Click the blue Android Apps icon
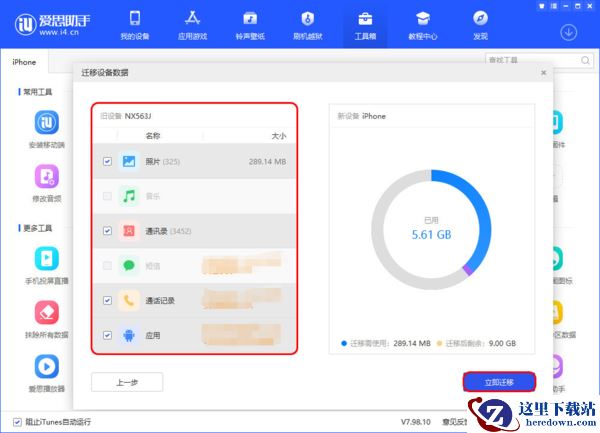Image resolution: width=600 pixels, height=433 pixels. [x=129, y=335]
